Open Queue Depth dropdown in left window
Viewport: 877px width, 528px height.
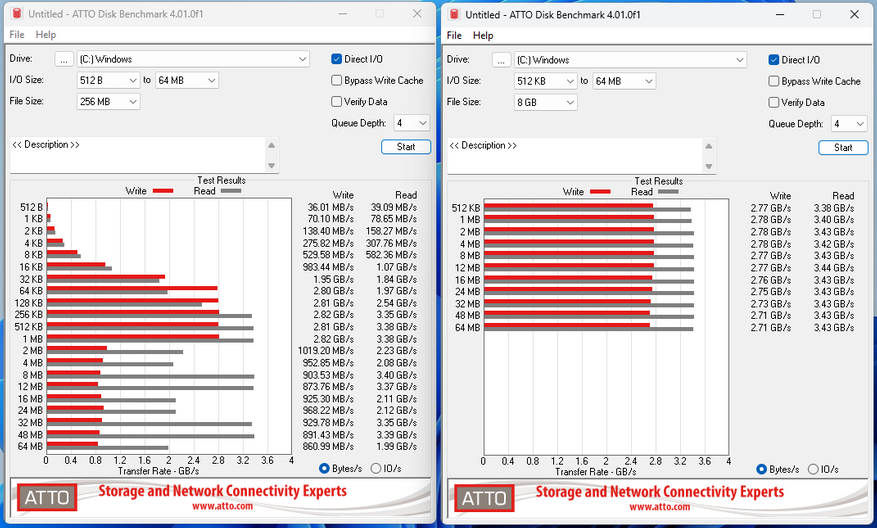coord(412,123)
